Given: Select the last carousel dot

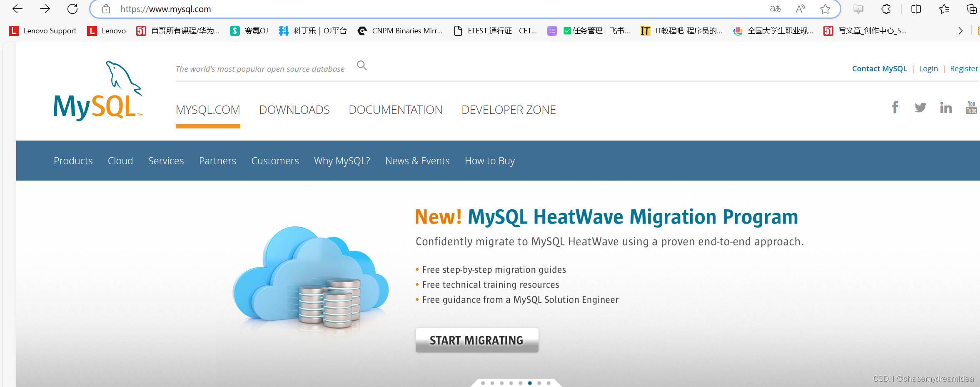Looking at the screenshot, I should (549, 383).
